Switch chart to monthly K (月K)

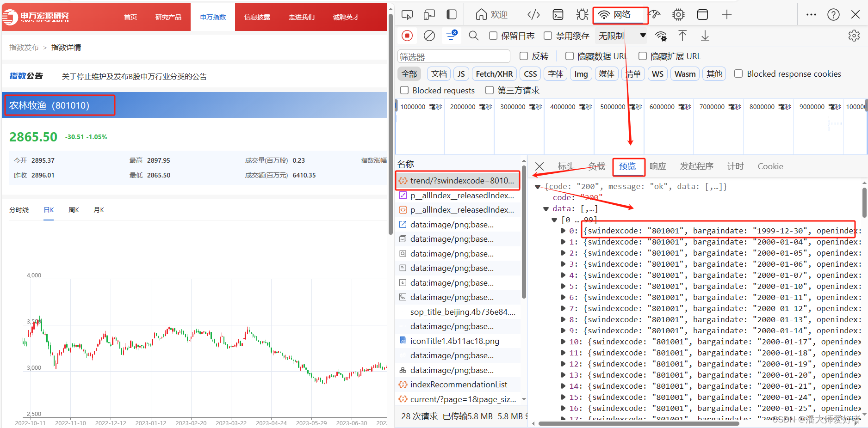pyautogui.click(x=99, y=210)
